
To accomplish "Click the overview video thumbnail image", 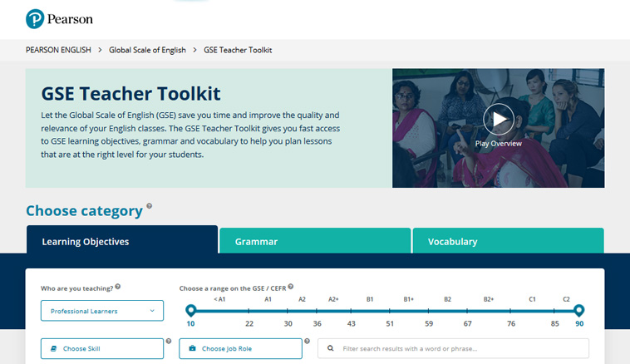I will (498, 128).
